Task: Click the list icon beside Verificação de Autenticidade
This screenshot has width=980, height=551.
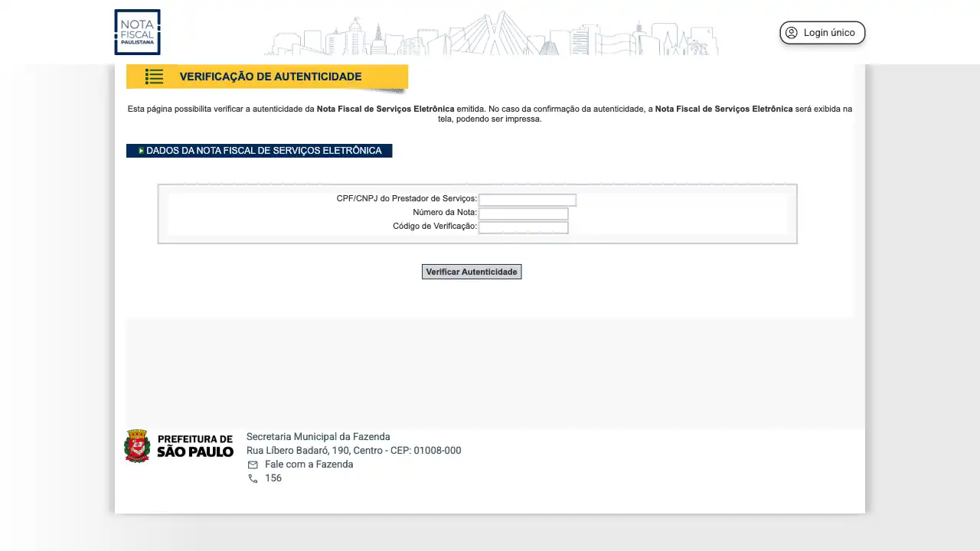Action: tap(154, 77)
